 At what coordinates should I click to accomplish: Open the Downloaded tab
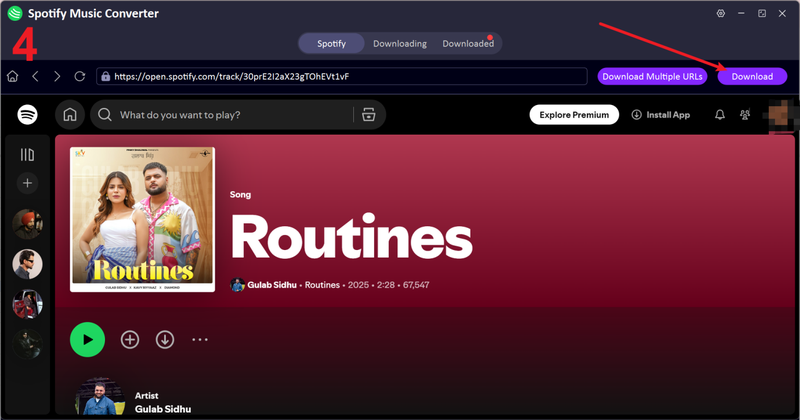point(468,44)
